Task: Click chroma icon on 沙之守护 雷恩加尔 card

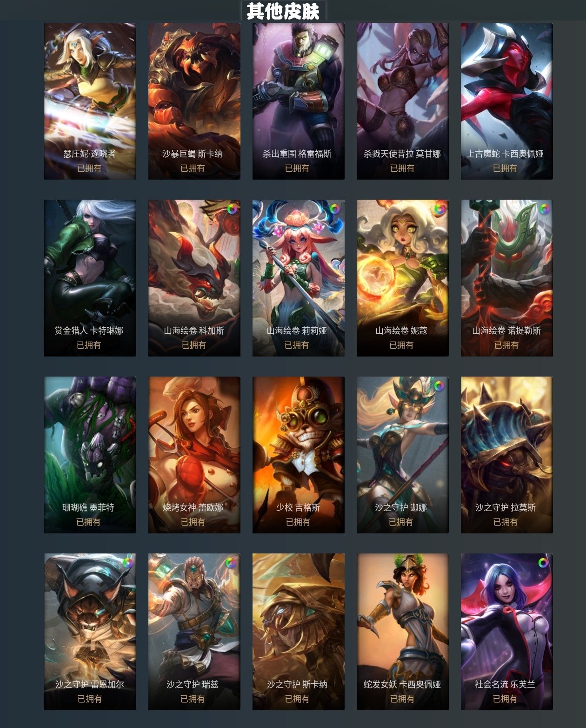Action: 127,563
